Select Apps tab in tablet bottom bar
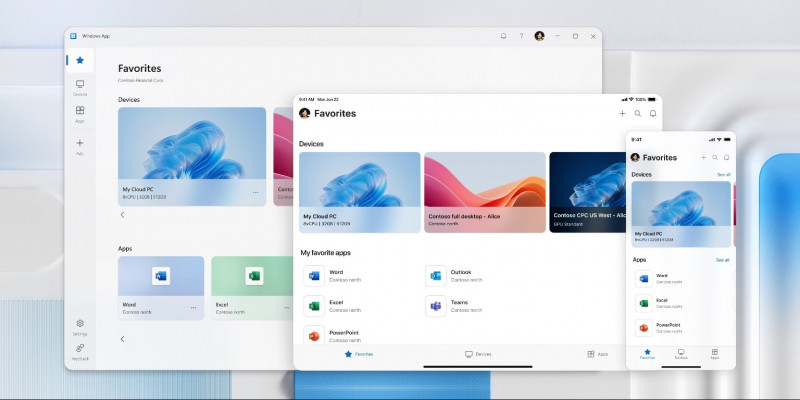Image resolution: width=800 pixels, height=400 pixels. coord(597,354)
